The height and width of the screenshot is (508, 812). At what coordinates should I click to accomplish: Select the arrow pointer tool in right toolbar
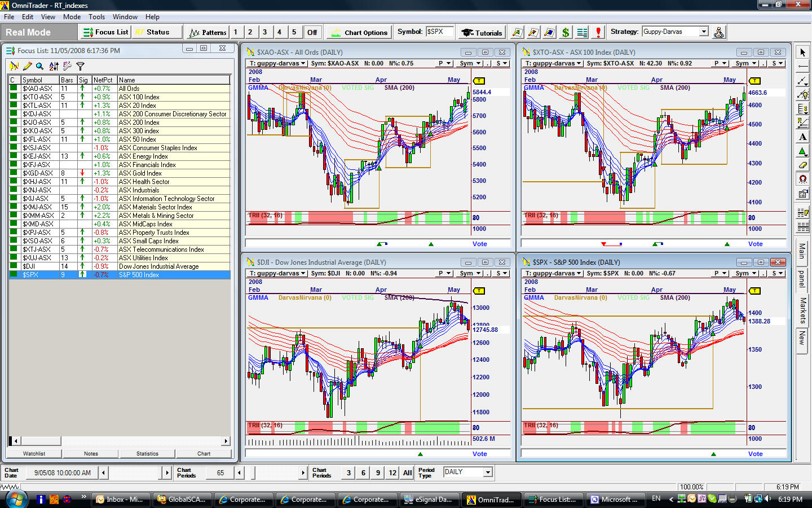point(802,52)
